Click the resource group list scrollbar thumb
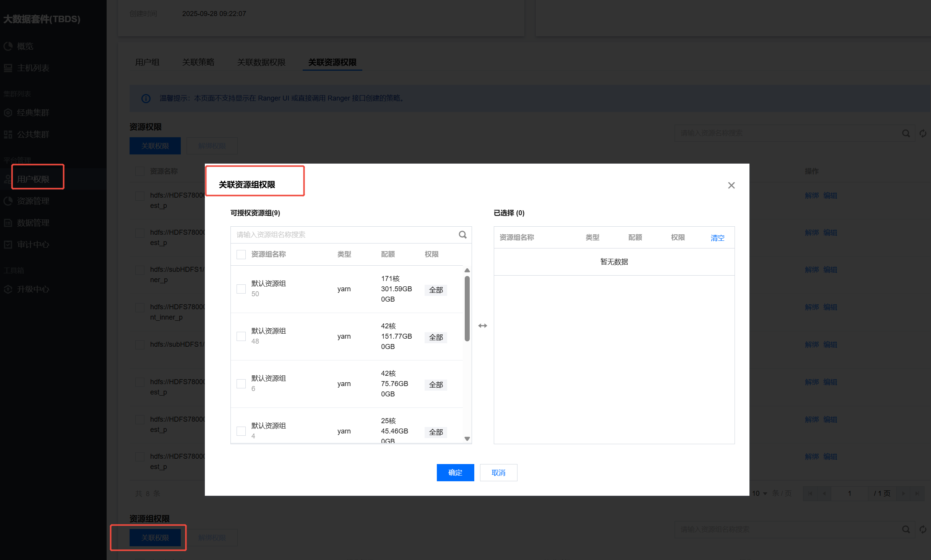 coord(467,308)
